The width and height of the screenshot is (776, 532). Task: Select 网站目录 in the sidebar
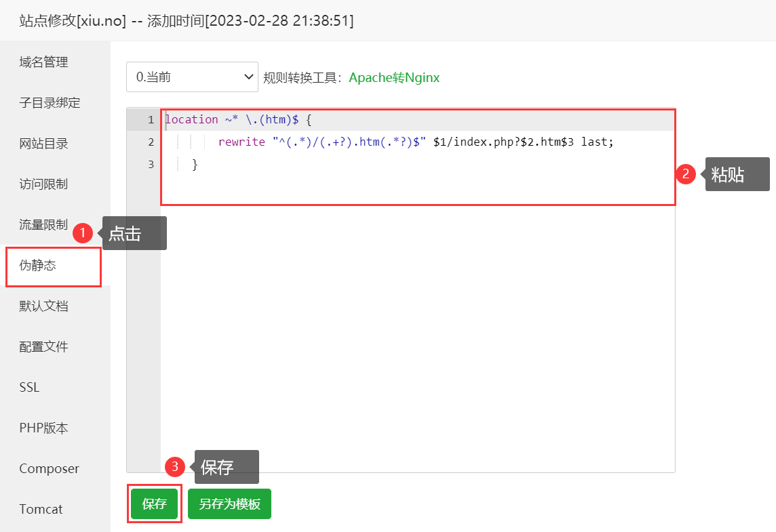[x=44, y=144]
